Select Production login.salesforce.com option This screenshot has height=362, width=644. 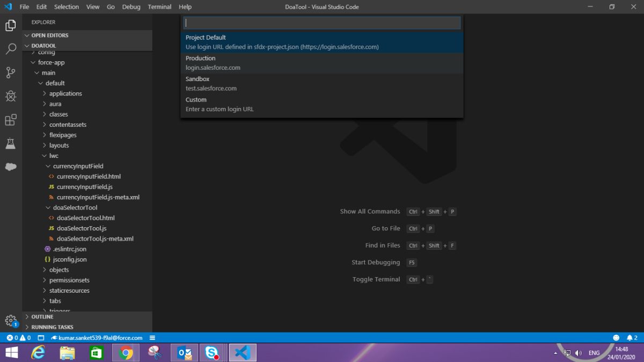(322, 63)
